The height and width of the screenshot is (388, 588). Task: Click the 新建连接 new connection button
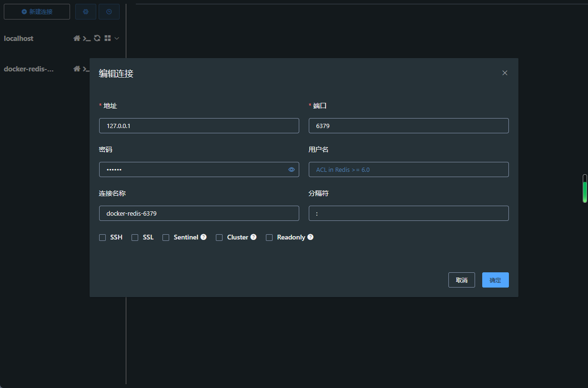[37, 11]
